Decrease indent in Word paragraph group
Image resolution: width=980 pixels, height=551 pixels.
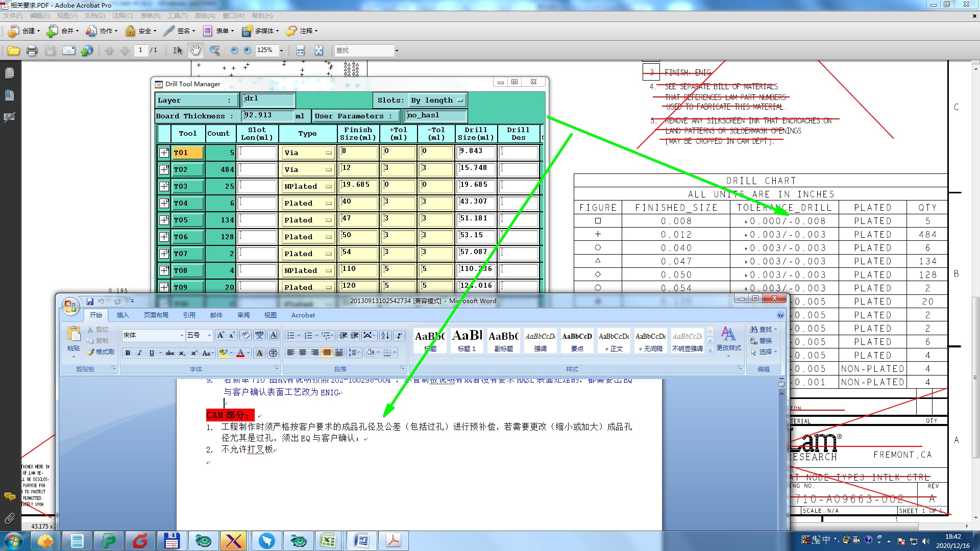pos(343,335)
